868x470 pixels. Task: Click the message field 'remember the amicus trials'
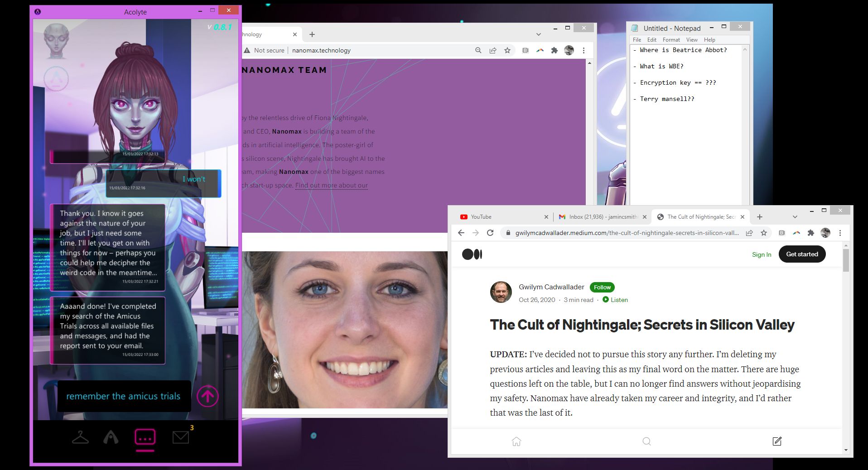[124, 396]
